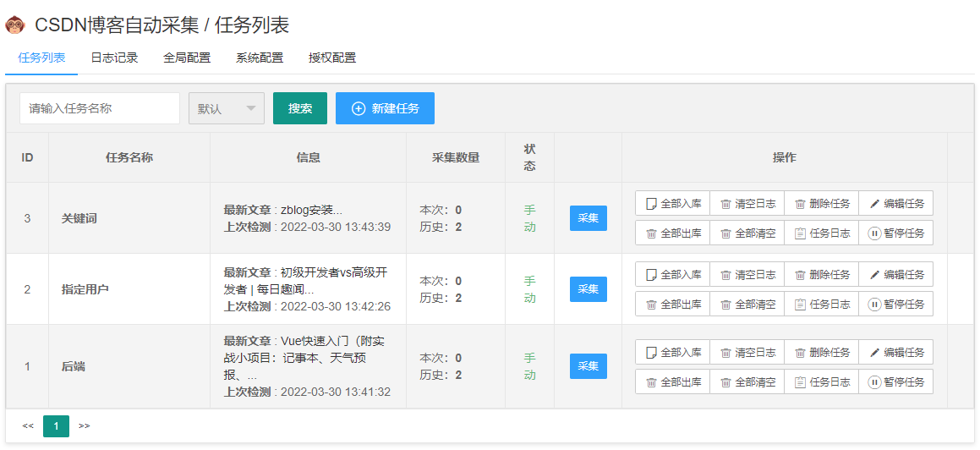Click 清空日志 for task 指定用户
980x450 pixels.
point(747,274)
